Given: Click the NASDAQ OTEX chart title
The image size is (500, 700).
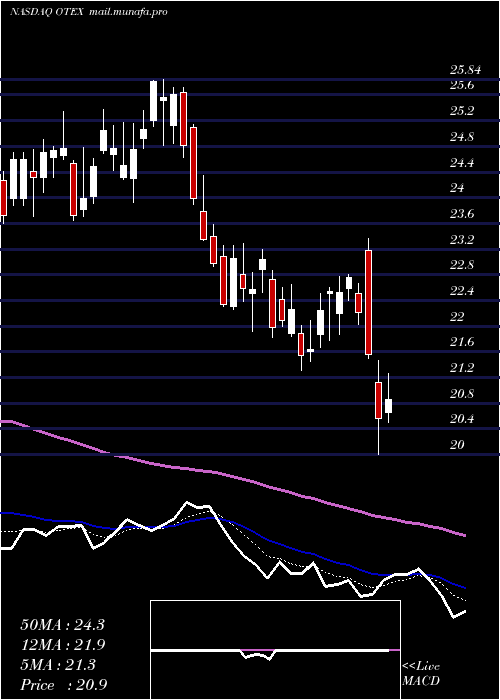Looking at the screenshot, I should coord(46,12).
